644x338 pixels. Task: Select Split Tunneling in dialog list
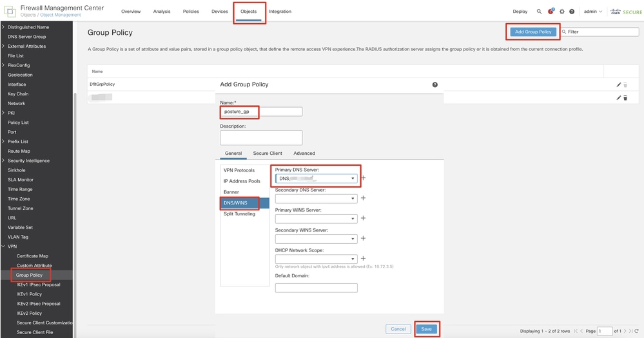pos(239,214)
